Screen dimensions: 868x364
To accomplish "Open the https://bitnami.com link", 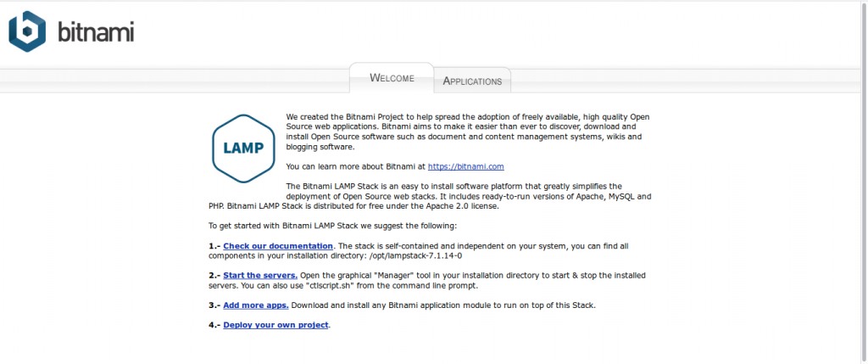I will (465, 167).
